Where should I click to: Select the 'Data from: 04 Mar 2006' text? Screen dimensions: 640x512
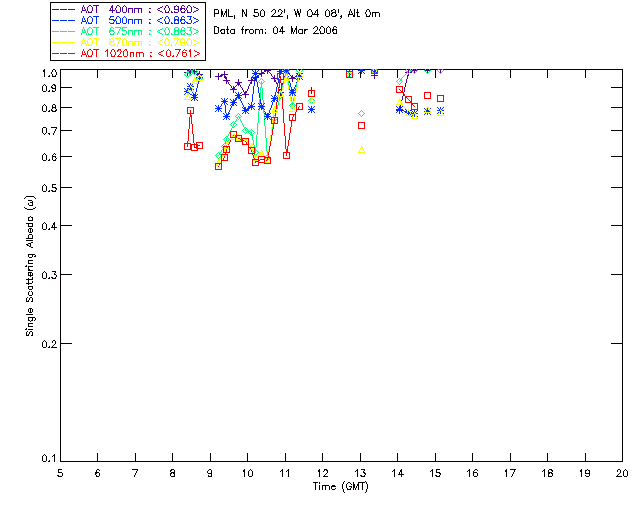pos(276,31)
